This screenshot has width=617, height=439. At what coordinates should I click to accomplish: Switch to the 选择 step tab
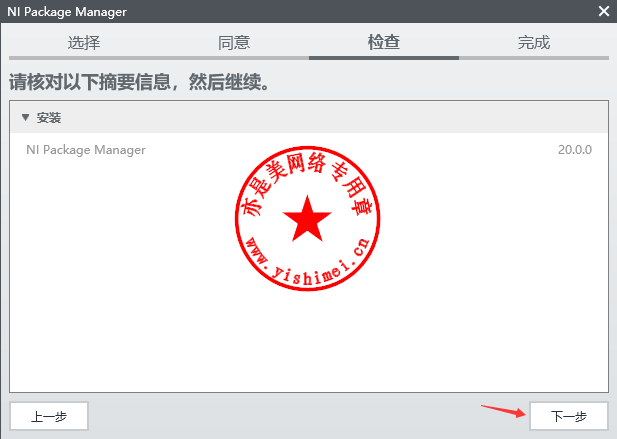click(x=84, y=42)
